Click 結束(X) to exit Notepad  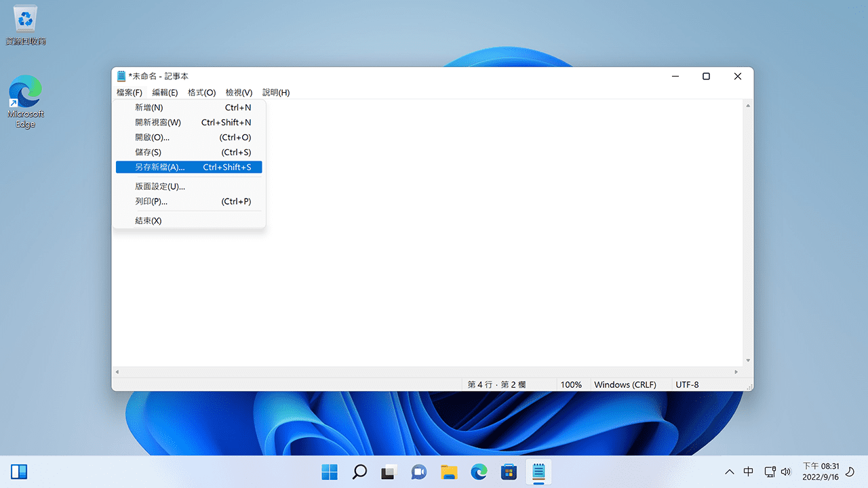149,221
